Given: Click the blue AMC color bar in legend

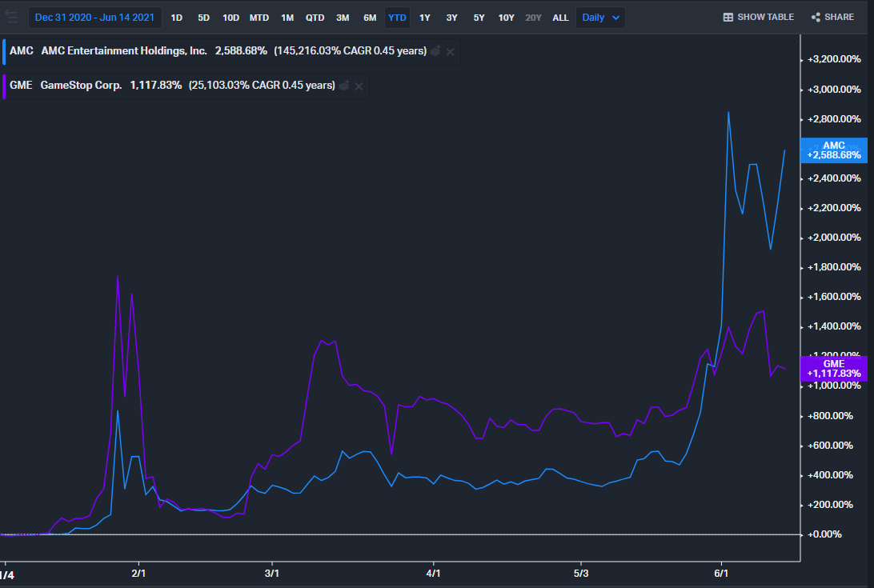Looking at the screenshot, I should [x=4, y=51].
